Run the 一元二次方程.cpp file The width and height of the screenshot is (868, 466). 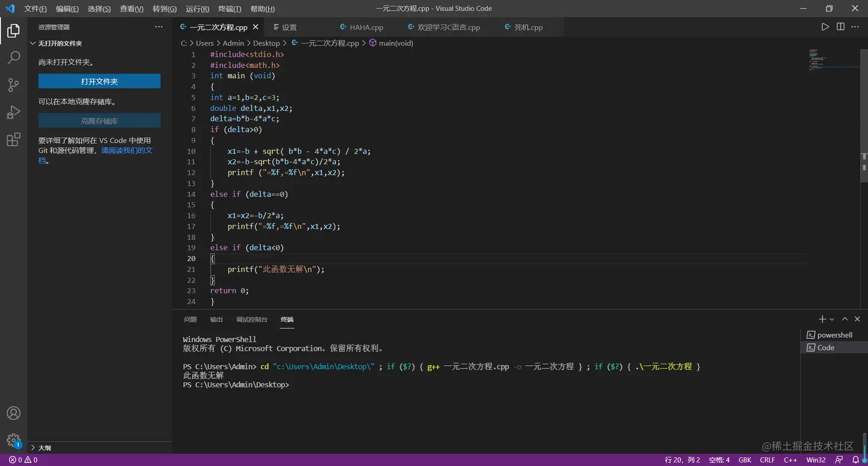click(826, 26)
